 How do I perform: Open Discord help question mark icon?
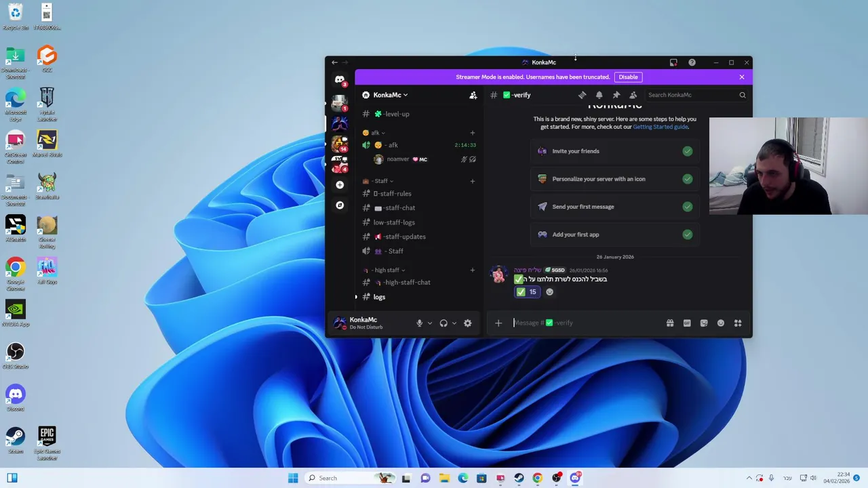[x=692, y=62]
